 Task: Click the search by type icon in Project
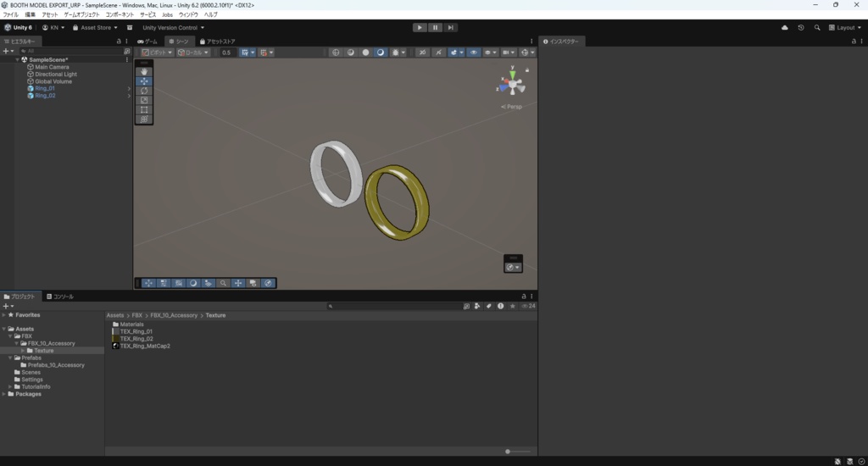[477, 306]
